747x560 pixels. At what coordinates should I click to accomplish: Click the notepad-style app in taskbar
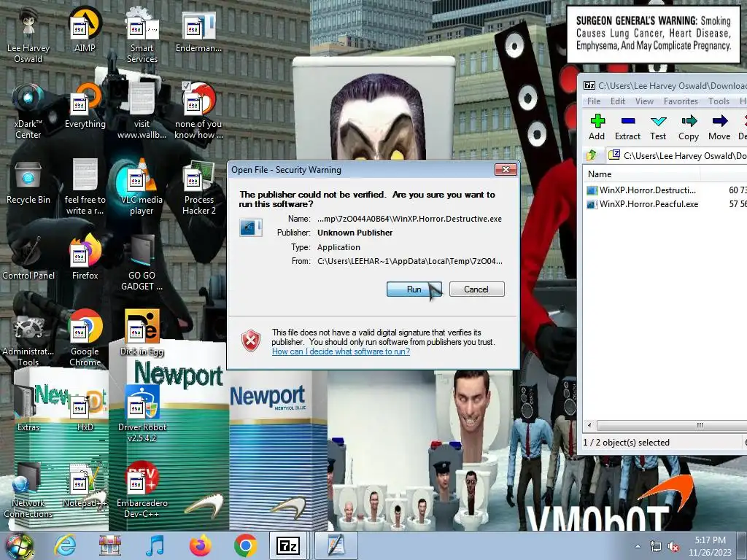pyautogui.click(x=336, y=545)
